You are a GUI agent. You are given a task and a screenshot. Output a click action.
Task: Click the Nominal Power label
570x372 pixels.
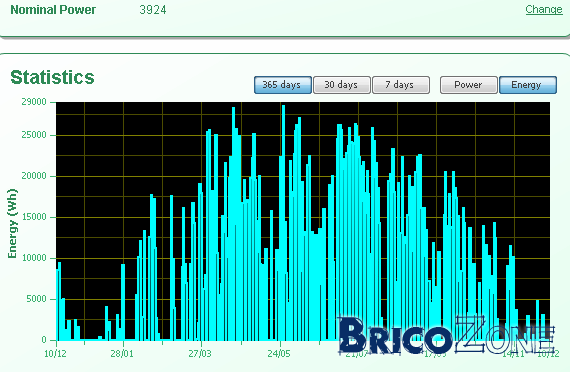pyautogui.click(x=53, y=10)
